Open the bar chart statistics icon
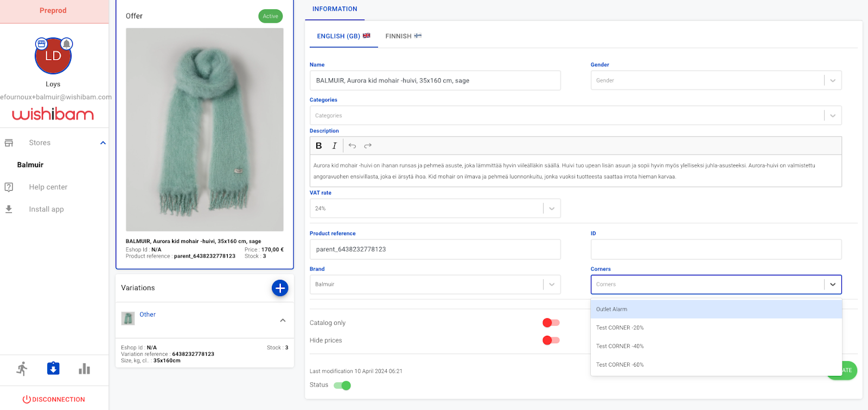The image size is (868, 410). point(84,369)
